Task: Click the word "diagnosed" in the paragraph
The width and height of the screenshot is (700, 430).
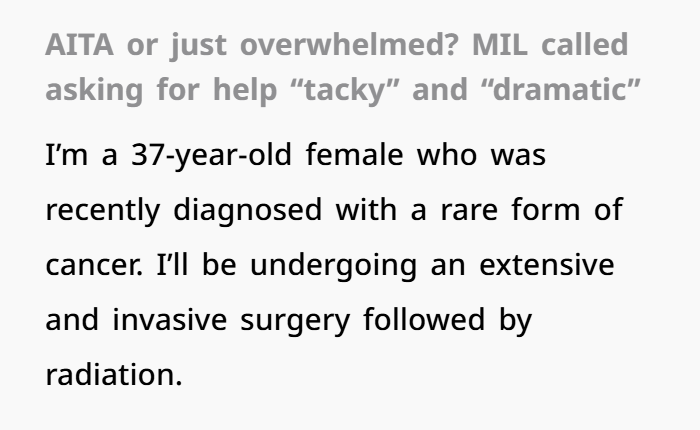Action: (247, 211)
